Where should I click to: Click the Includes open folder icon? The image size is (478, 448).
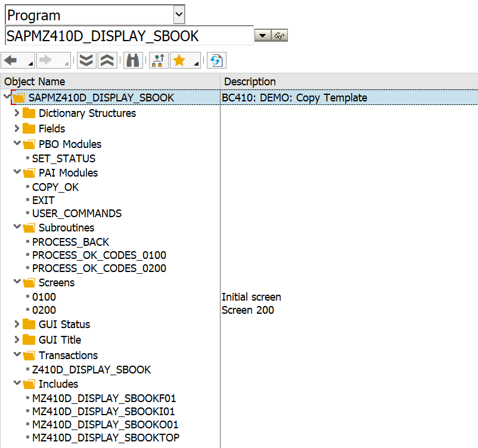[x=29, y=384]
